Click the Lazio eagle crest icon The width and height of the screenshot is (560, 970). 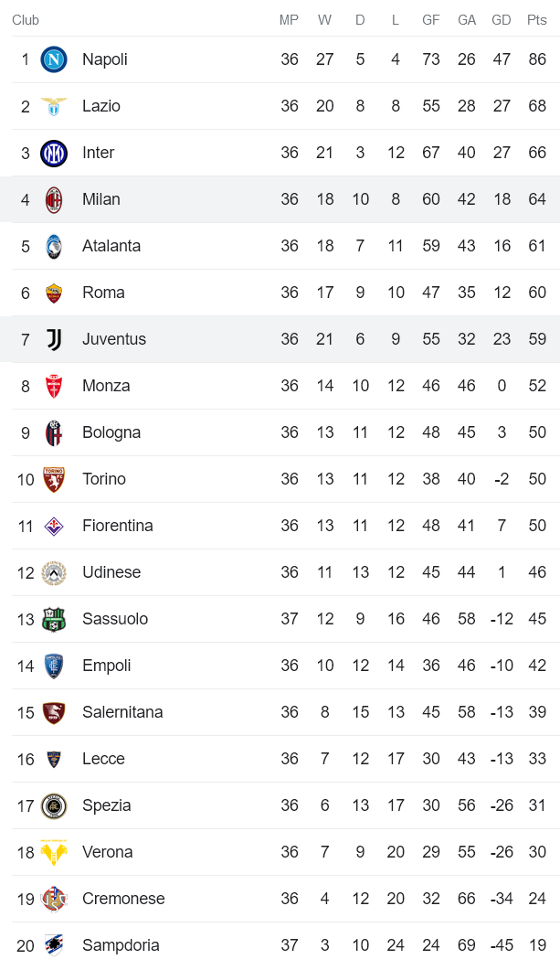[x=54, y=106]
